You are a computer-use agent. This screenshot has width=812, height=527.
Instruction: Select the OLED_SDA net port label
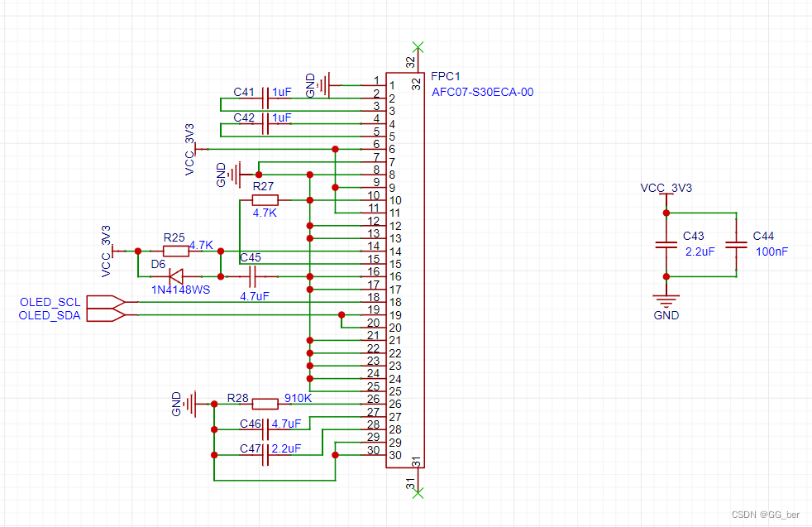51,314
